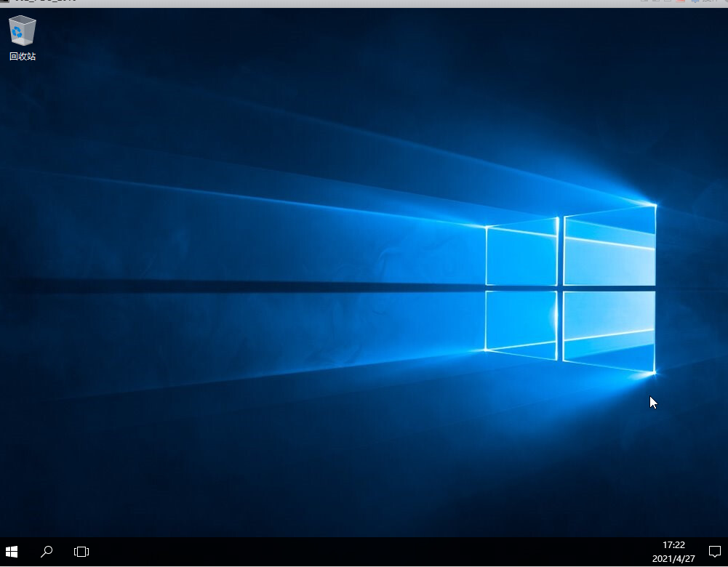Click the date 2021/4/27 on the taskbar
This screenshot has width=728, height=567.
click(673, 558)
